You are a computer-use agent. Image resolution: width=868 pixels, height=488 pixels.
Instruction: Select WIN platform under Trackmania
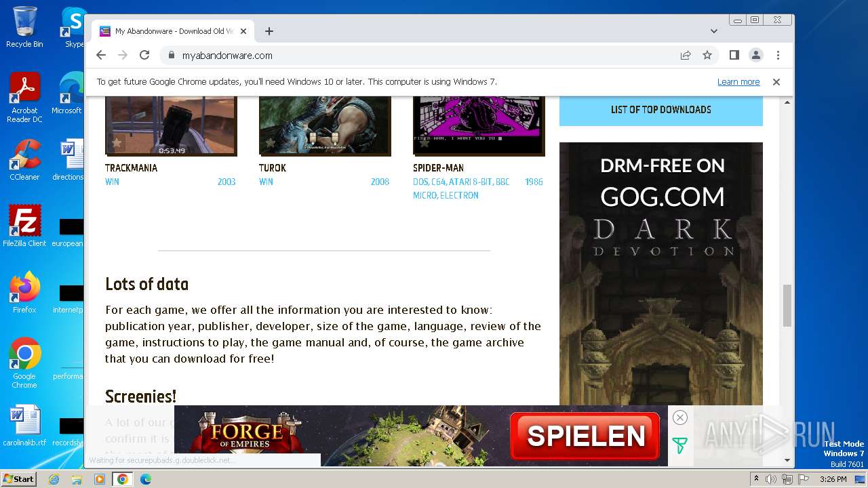(x=112, y=182)
